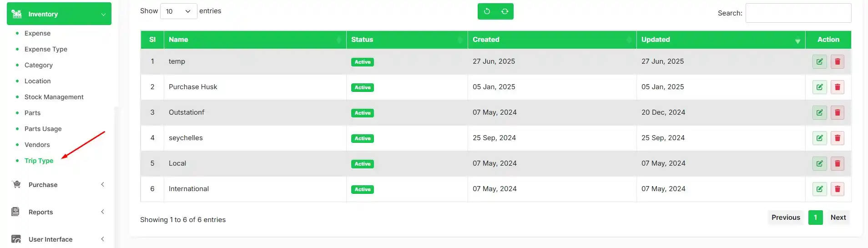Toggle Active badge on International row
The height and width of the screenshot is (248, 868).
[362, 189]
